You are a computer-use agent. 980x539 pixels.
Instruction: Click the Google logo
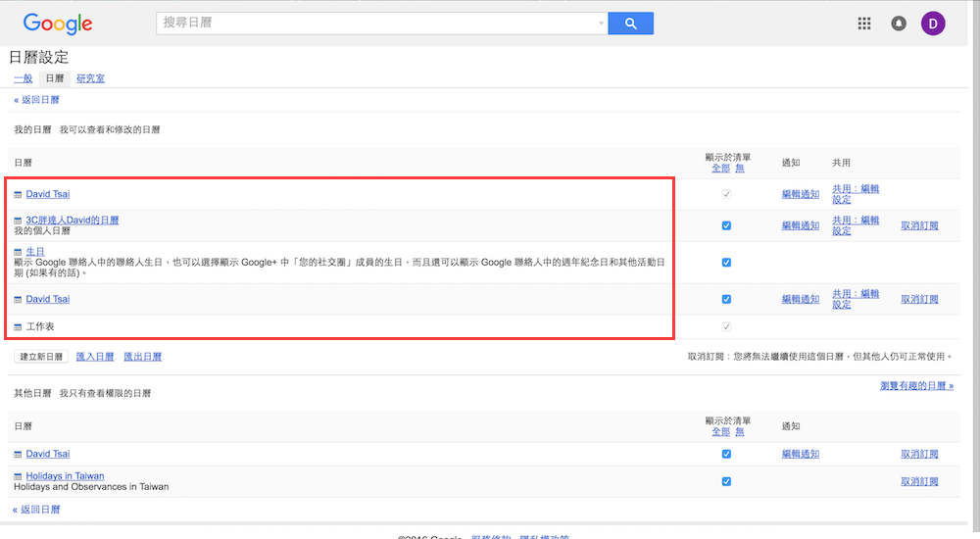[x=58, y=24]
